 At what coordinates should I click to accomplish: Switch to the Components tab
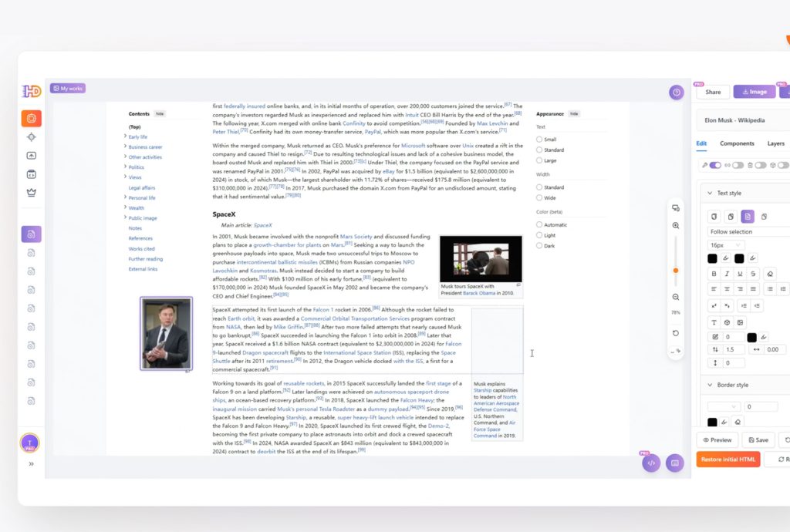coord(737,143)
